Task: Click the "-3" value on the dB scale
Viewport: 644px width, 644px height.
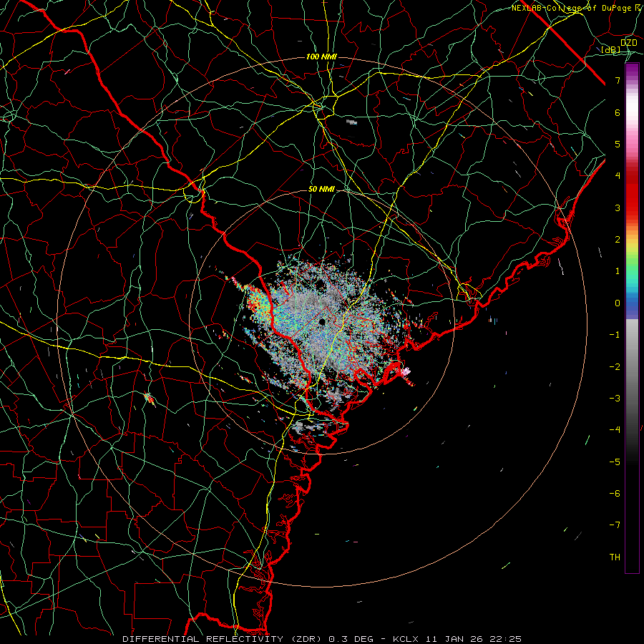Action: pyautogui.click(x=615, y=399)
